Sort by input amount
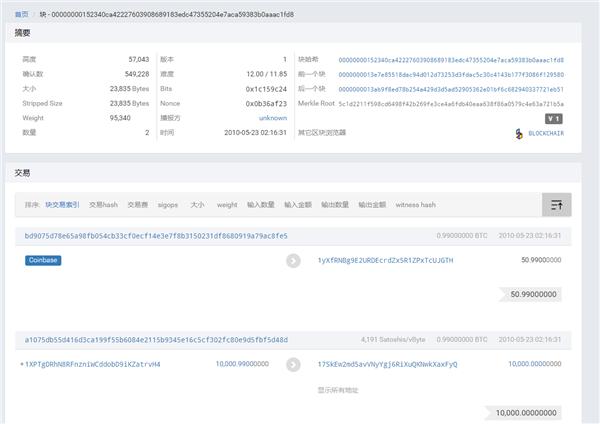Viewport: 600px width, 424px height. tap(298, 205)
